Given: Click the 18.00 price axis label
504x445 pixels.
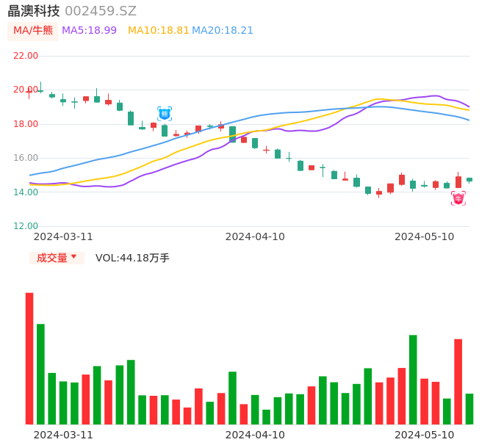Looking at the screenshot, I should (x=26, y=124).
